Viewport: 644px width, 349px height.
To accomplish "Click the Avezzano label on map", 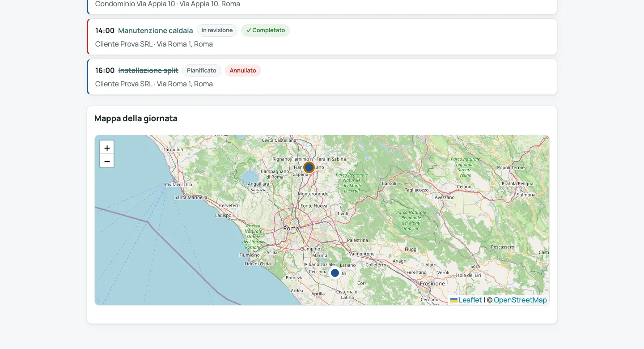I will [445, 197].
